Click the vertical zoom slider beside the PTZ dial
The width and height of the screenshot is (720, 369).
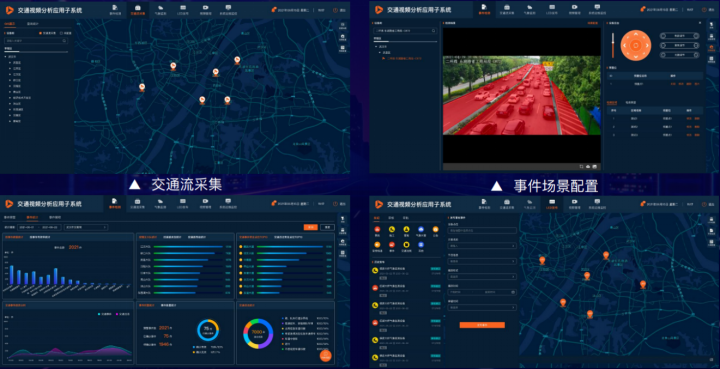tap(612, 45)
